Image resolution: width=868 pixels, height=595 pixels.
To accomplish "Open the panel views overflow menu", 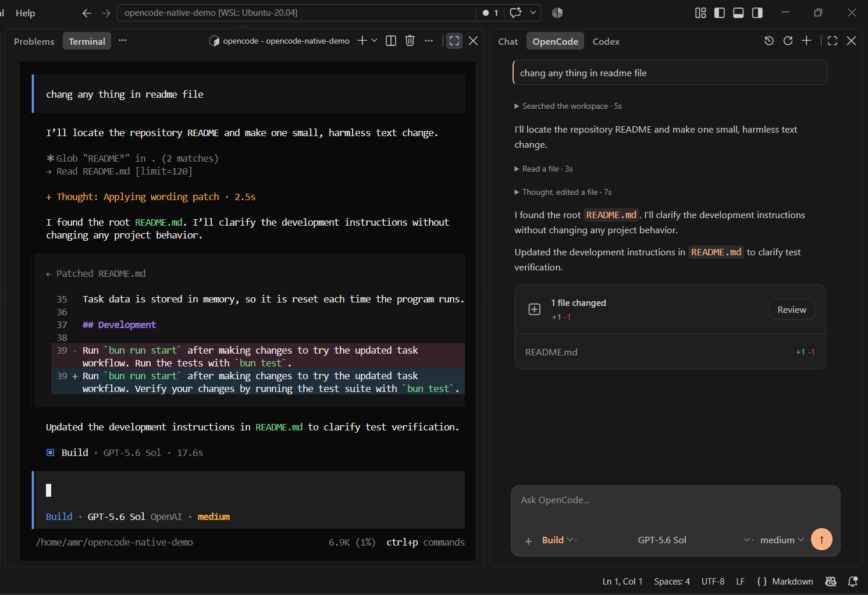I will pos(123,41).
